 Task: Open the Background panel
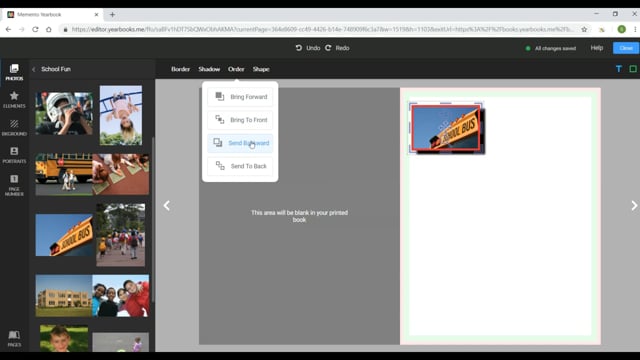point(14,127)
